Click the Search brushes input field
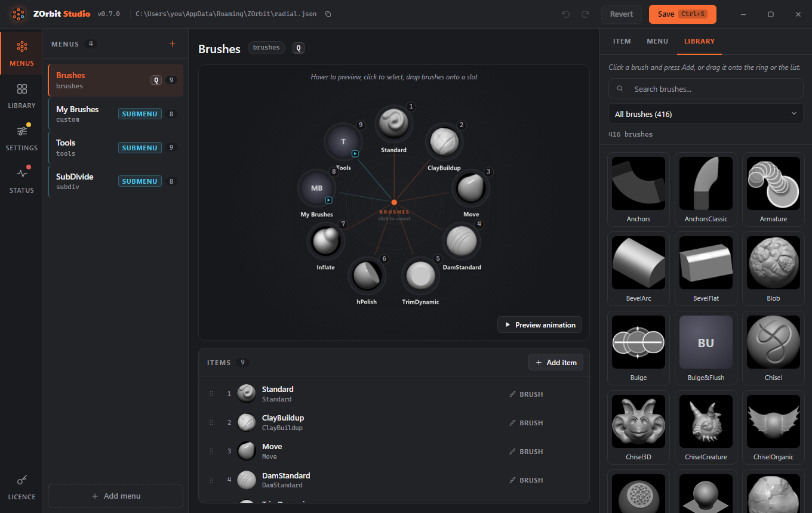The width and height of the screenshot is (812, 513). 706,89
